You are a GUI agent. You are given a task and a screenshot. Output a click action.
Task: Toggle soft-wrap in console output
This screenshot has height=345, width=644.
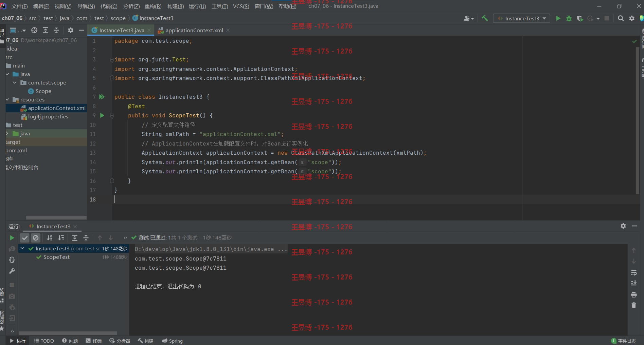(634, 272)
